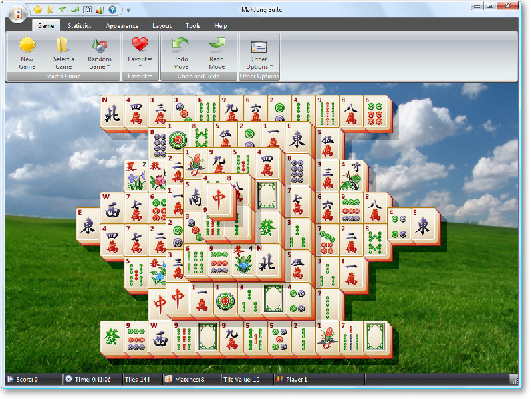The height and width of the screenshot is (399, 532).
Task: Select the Spring season flower tile
Action: [157, 273]
